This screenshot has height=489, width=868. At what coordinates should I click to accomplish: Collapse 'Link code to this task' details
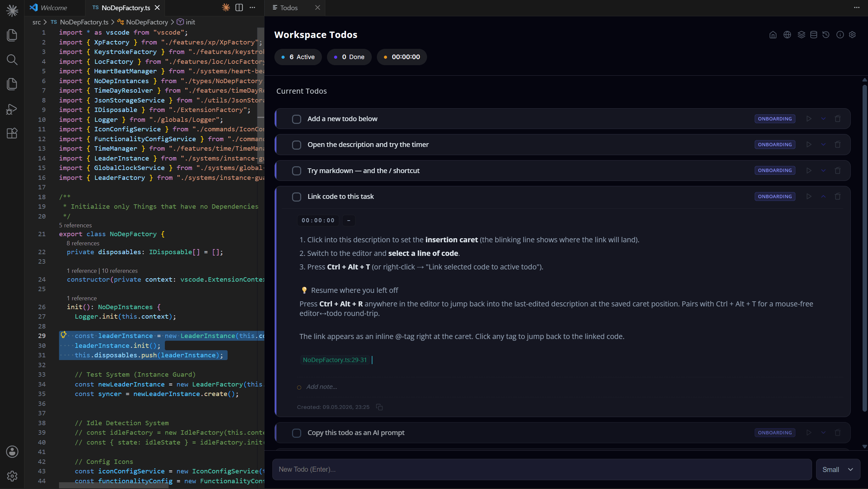[823, 196]
